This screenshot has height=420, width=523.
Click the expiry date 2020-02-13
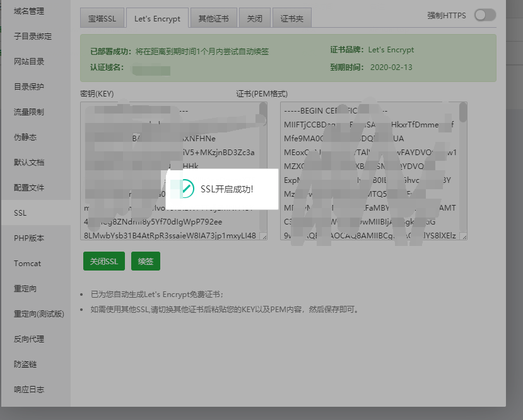click(391, 67)
